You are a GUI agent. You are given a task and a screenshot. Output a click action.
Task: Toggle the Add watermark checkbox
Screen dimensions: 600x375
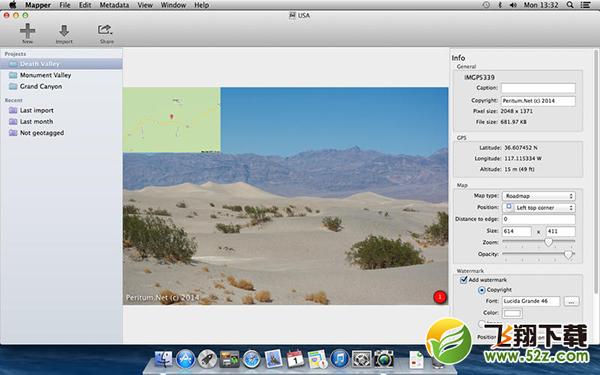click(x=463, y=280)
